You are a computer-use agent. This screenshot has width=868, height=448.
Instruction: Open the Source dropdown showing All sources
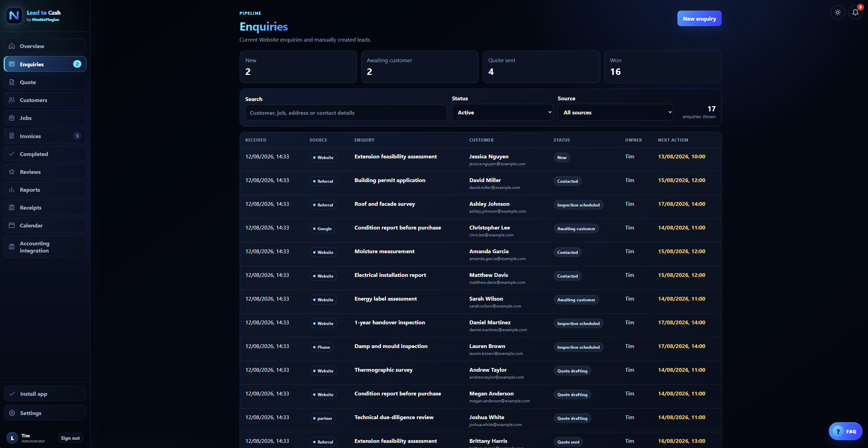[x=615, y=112]
